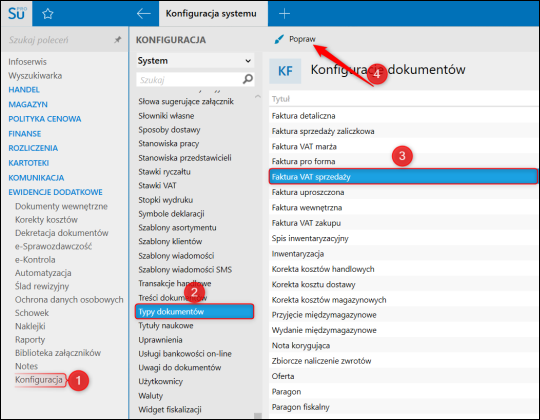540x420 pixels.
Task: Select Faktura VAT sprzedaży row
Action: pos(403,177)
